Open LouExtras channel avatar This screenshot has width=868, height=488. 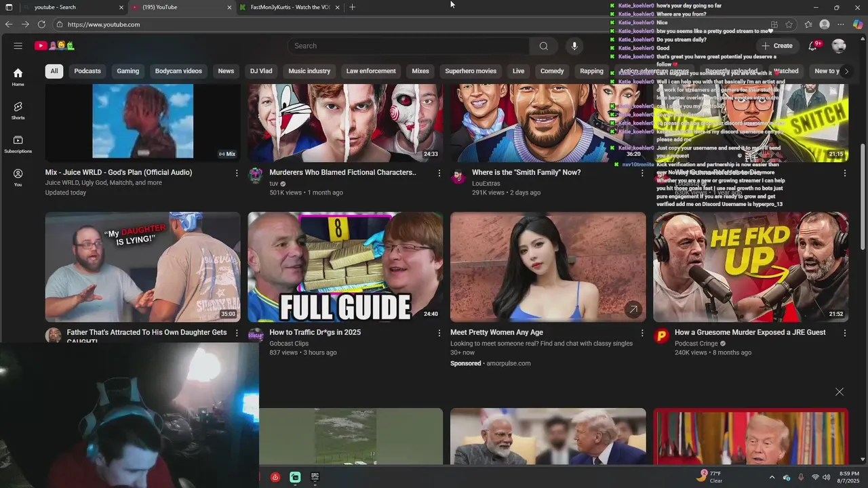458,176
